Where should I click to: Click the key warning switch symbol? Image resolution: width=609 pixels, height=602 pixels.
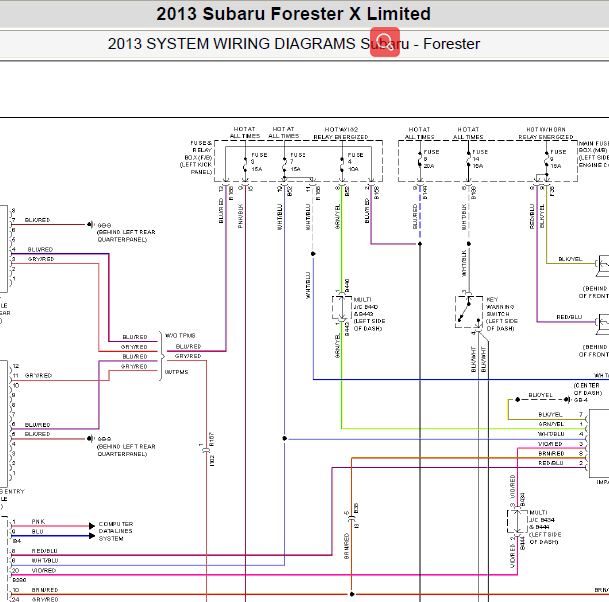click(469, 312)
